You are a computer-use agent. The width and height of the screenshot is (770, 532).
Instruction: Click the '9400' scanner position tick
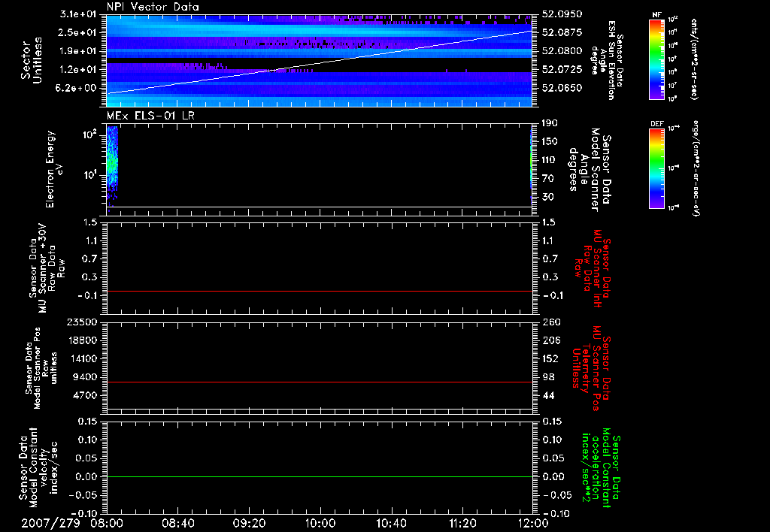pyautogui.click(x=84, y=377)
